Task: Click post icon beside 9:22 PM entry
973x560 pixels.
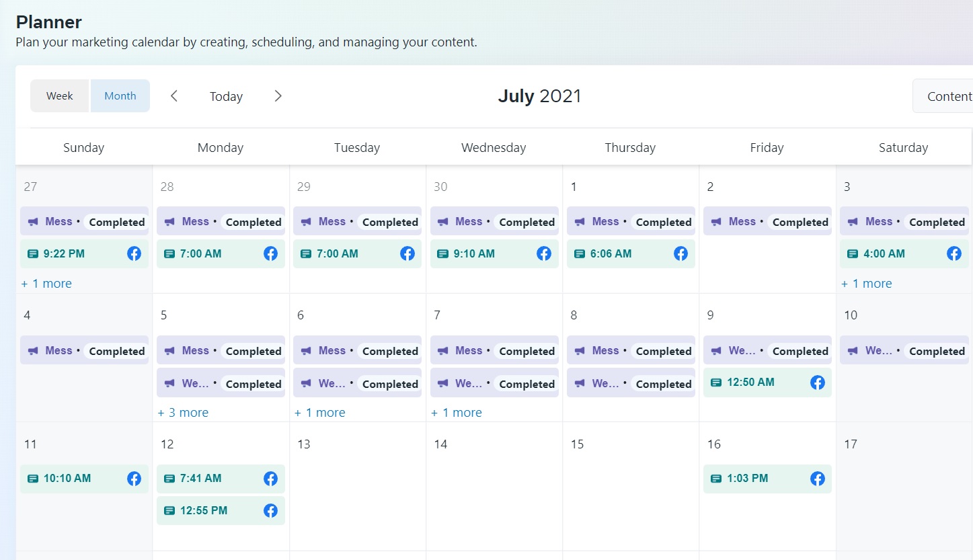Action: click(x=33, y=254)
